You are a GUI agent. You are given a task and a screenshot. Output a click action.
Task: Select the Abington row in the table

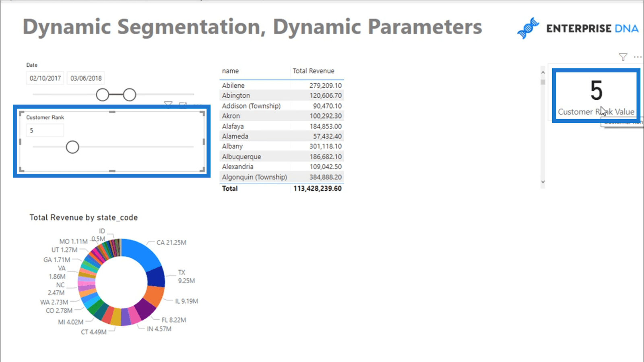[x=282, y=95]
